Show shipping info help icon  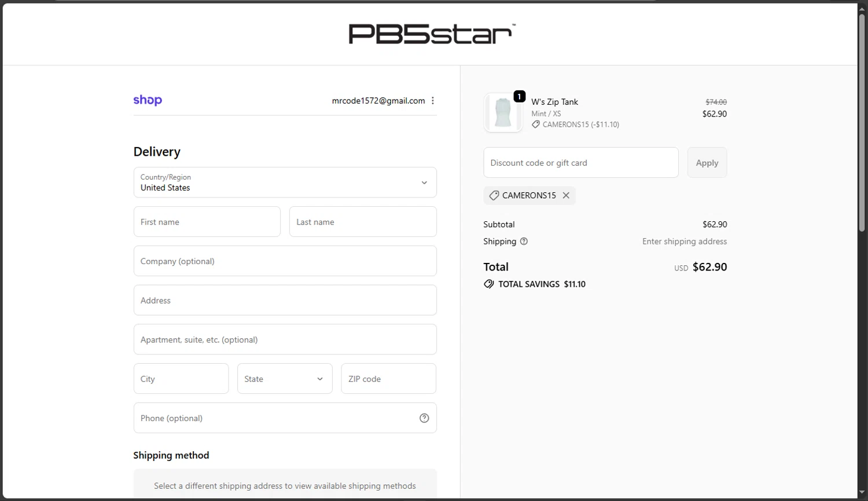tap(524, 242)
